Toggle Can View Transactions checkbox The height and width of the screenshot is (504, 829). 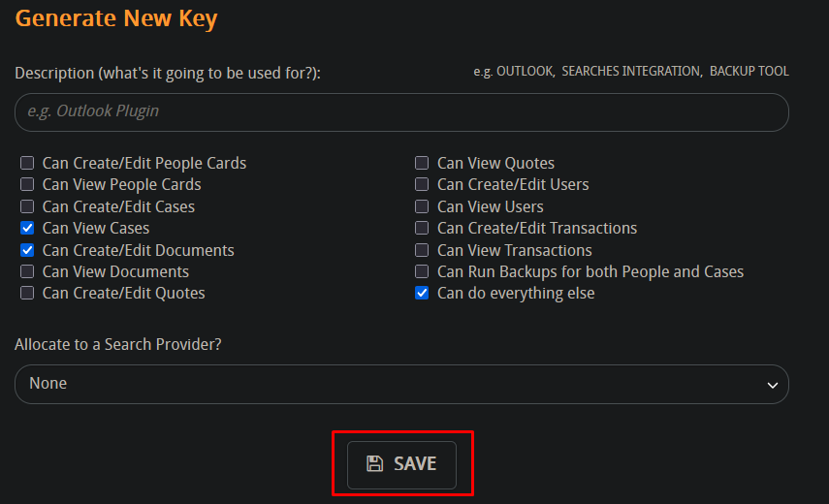[422, 250]
